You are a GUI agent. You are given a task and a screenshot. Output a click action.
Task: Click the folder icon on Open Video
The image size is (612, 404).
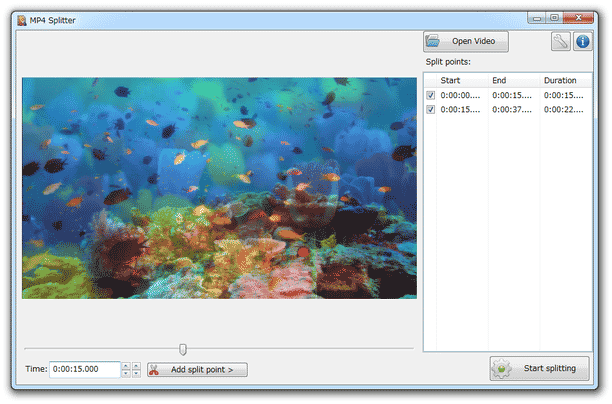point(432,41)
